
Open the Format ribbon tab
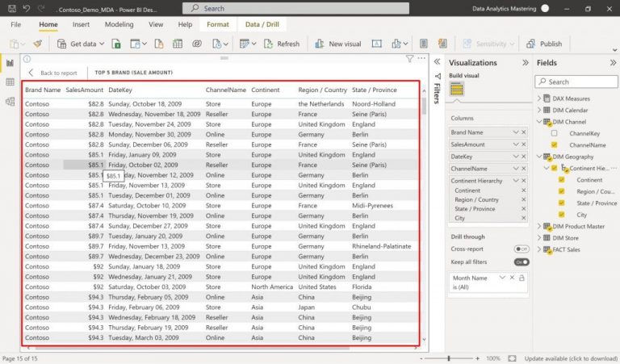point(218,24)
